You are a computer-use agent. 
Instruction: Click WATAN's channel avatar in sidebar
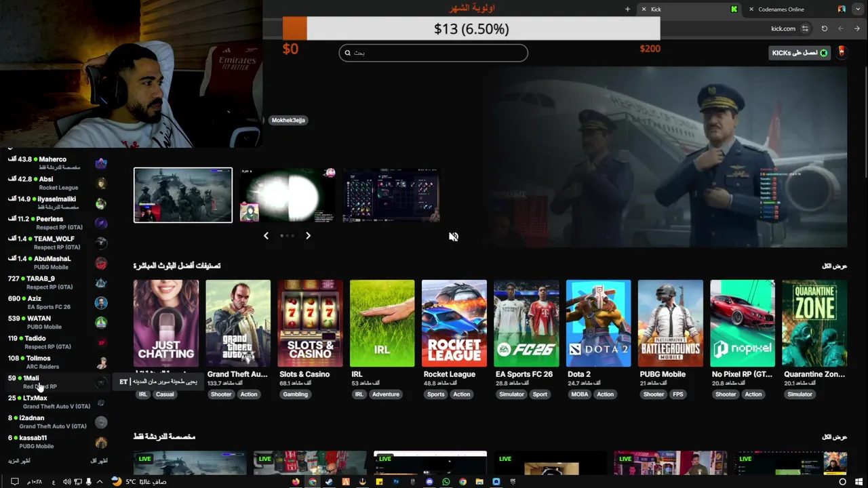[101, 323]
